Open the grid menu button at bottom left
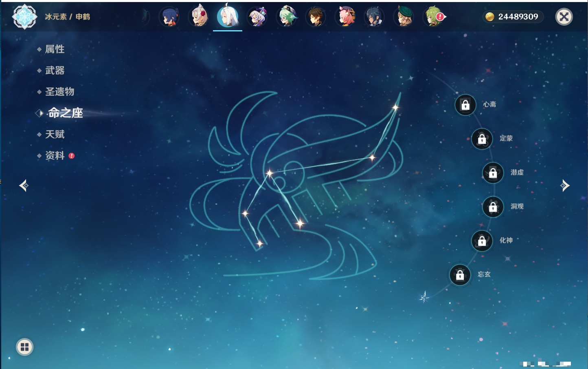 (24, 347)
